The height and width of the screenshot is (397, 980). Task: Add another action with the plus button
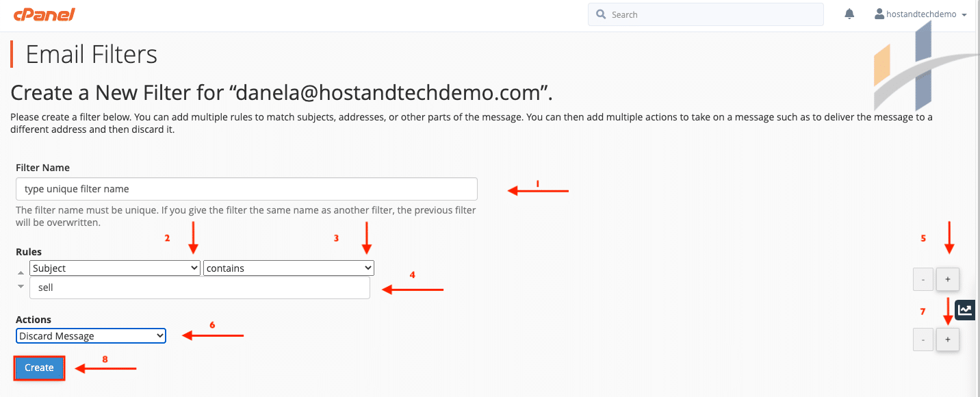tap(947, 339)
